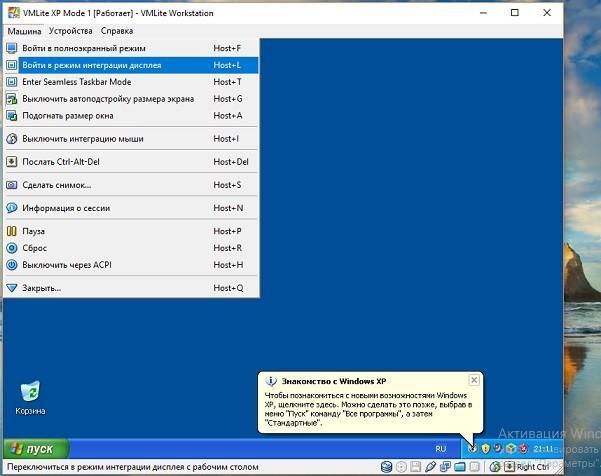
Task: Toggle the 'Пауза' menu entry
Action: tap(131, 231)
